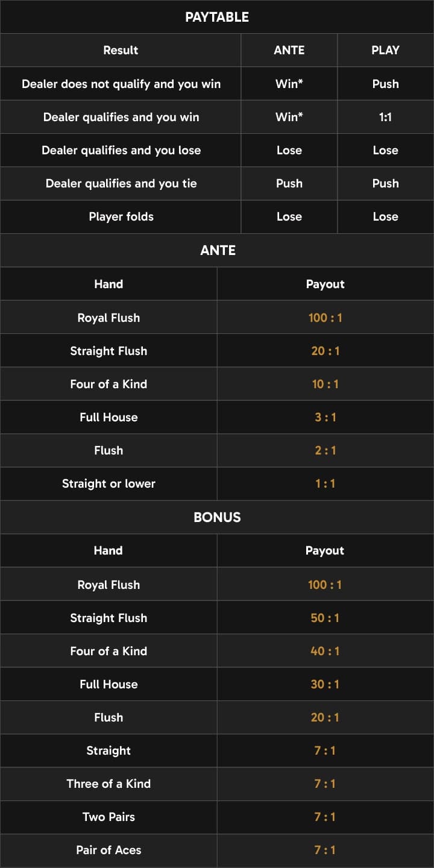Image resolution: width=434 pixels, height=868 pixels.
Task: Select the BONUS Four of a Kind 40 : 1 payout
Action: coord(325,651)
